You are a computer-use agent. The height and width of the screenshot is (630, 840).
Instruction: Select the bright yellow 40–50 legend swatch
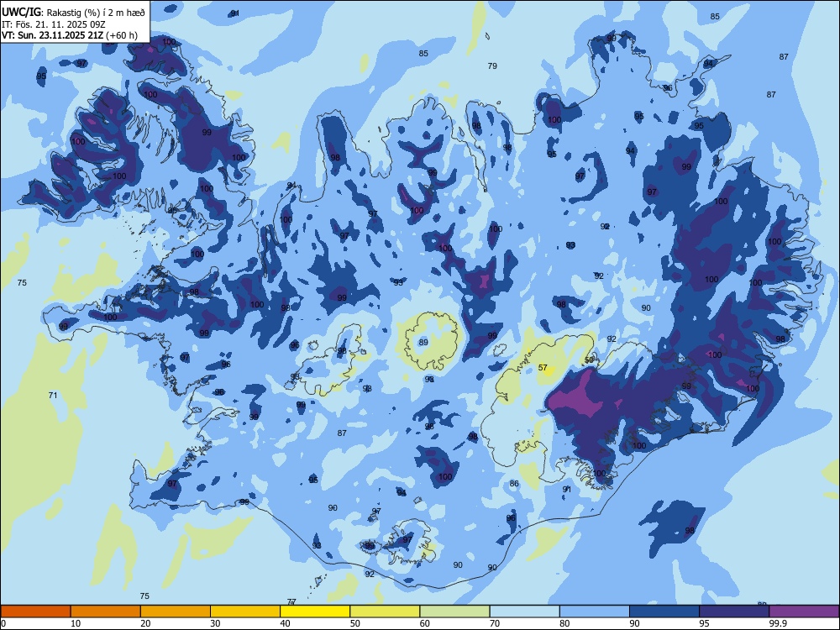pos(315,612)
